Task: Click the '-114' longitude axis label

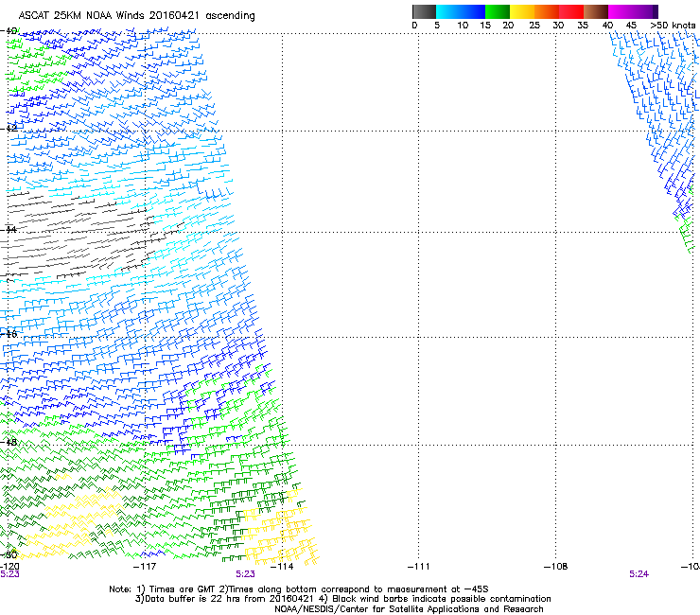Action: coord(282,567)
